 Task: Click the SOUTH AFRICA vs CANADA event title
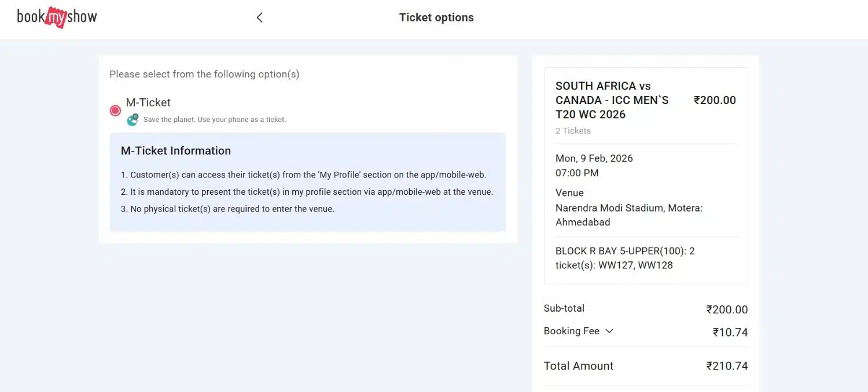pos(612,100)
